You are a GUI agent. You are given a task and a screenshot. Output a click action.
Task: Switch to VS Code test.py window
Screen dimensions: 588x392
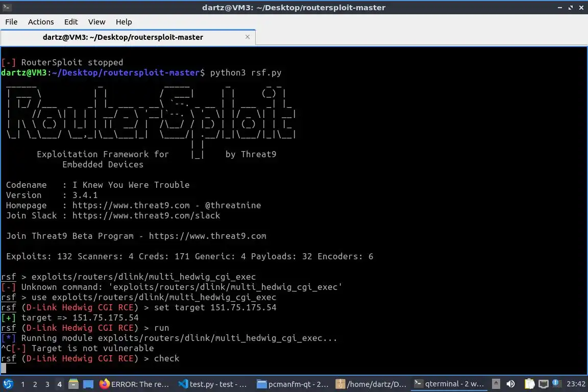tap(213, 384)
